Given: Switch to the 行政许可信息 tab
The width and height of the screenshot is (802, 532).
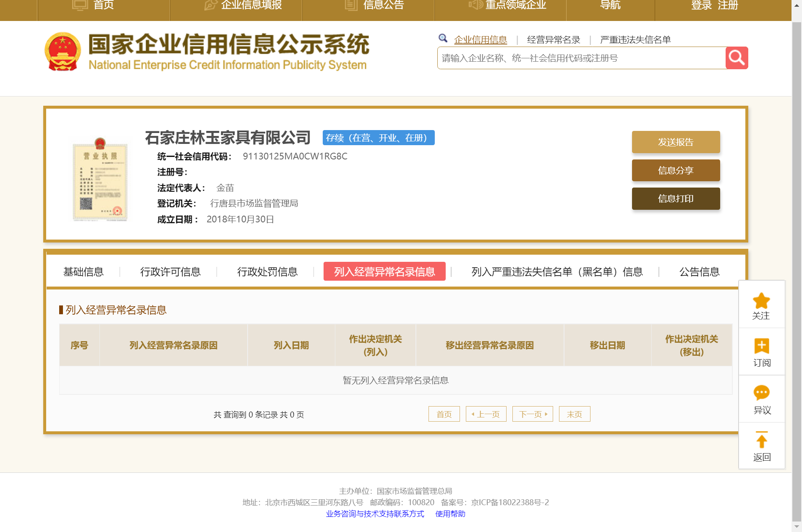Looking at the screenshot, I should pos(170,272).
